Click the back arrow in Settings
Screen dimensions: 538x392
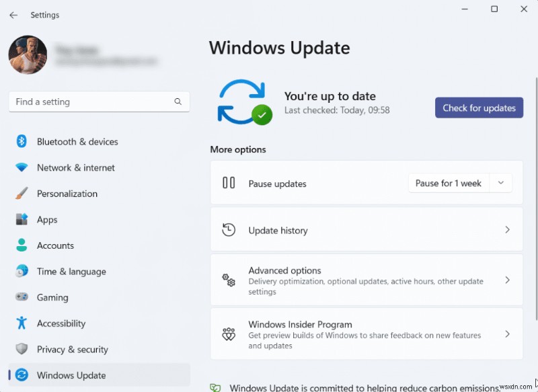tap(13, 15)
